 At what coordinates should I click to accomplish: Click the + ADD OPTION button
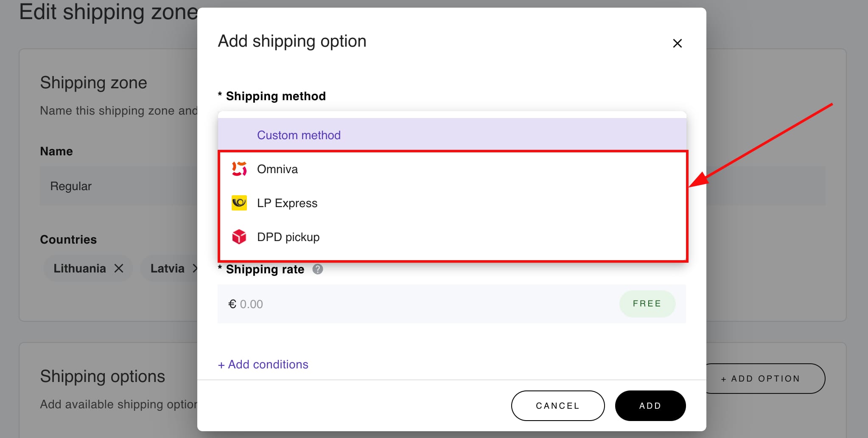point(760,378)
